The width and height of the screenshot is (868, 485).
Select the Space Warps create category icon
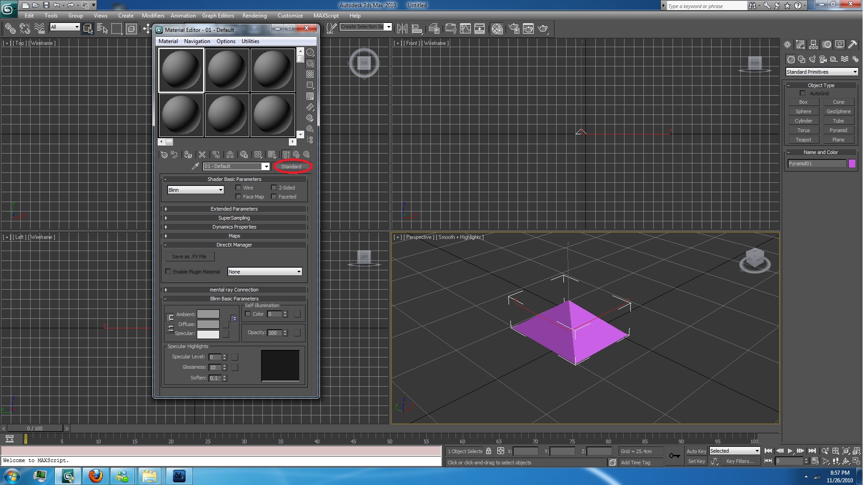(x=845, y=59)
